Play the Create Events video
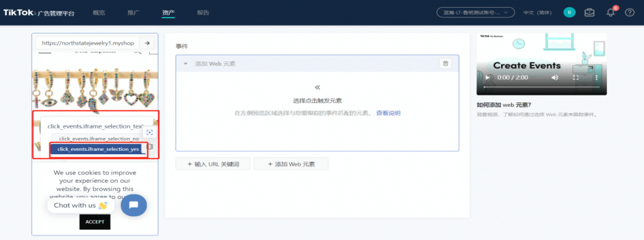The height and width of the screenshot is (240, 644). pos(488,77)
